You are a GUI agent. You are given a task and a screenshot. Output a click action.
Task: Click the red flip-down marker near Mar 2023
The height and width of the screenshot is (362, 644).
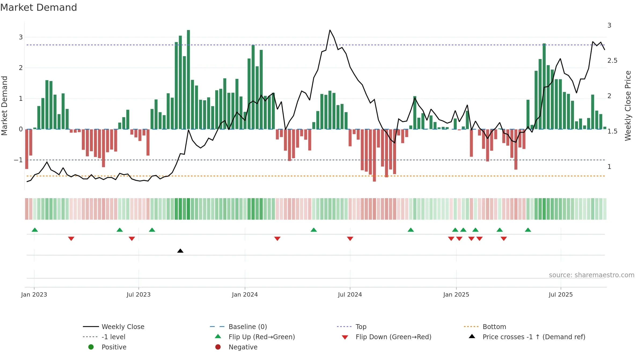[x=71, y=239]
